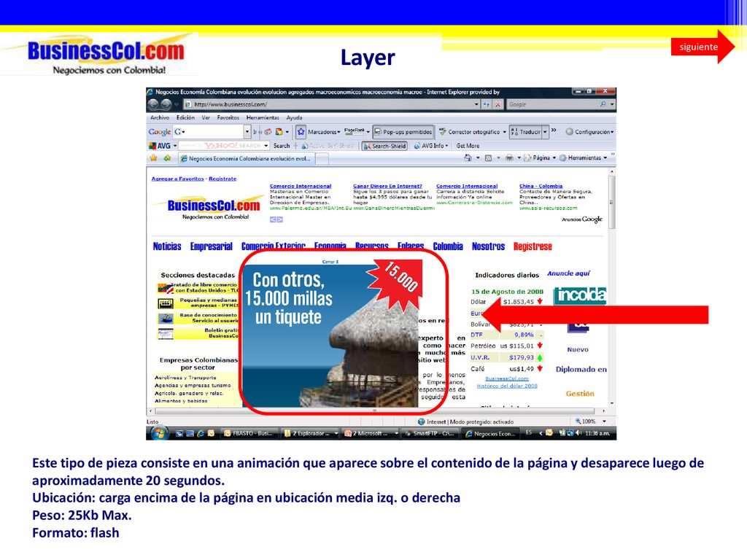Click the Anuncie aquí link
Image resolution: width=747 pixels, height=560 pixels.
pyautogui.click(x=568, y=273)
